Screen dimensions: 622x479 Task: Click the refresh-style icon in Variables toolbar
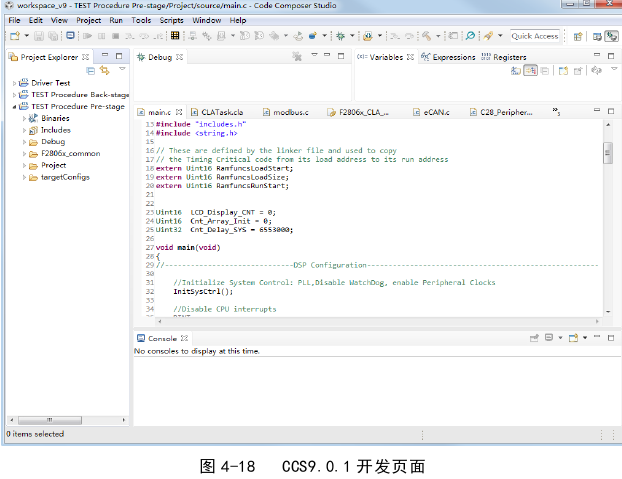click(596, 70)
